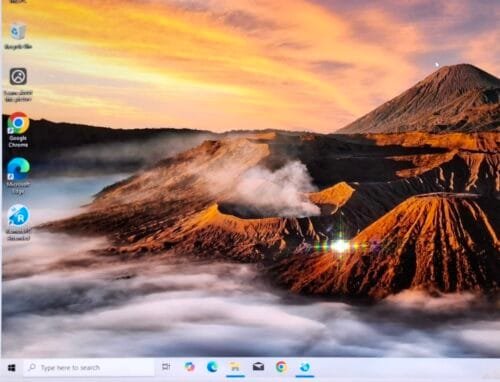Switch to the blue app rightmost on taskbar
Image resolution: width=500 pixels, height=382 pixels.
tap(305, 367)
